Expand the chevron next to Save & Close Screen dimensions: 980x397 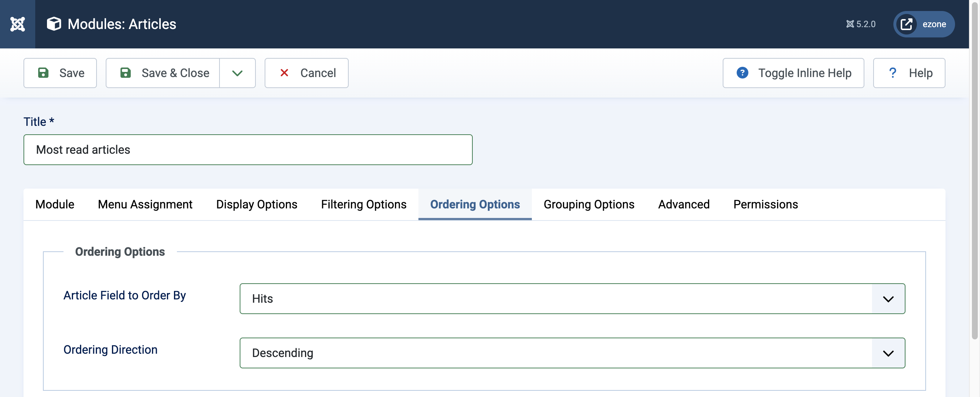237,73
